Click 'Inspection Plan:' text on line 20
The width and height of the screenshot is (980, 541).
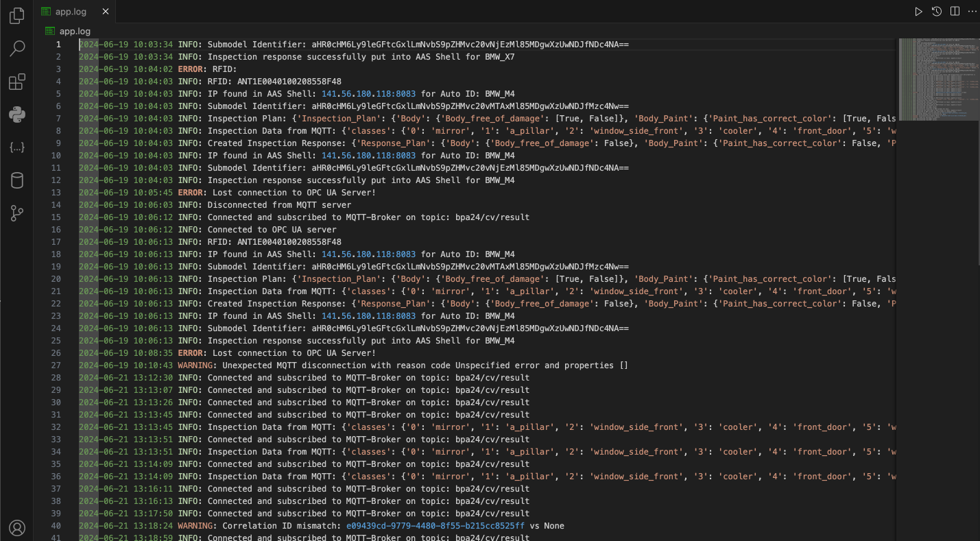point(247,279)
